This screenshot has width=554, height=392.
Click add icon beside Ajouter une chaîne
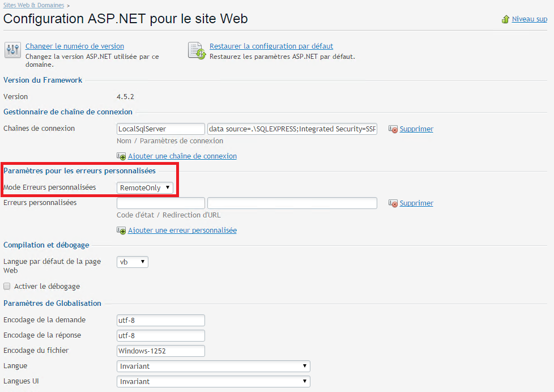[x=121, y=156]
